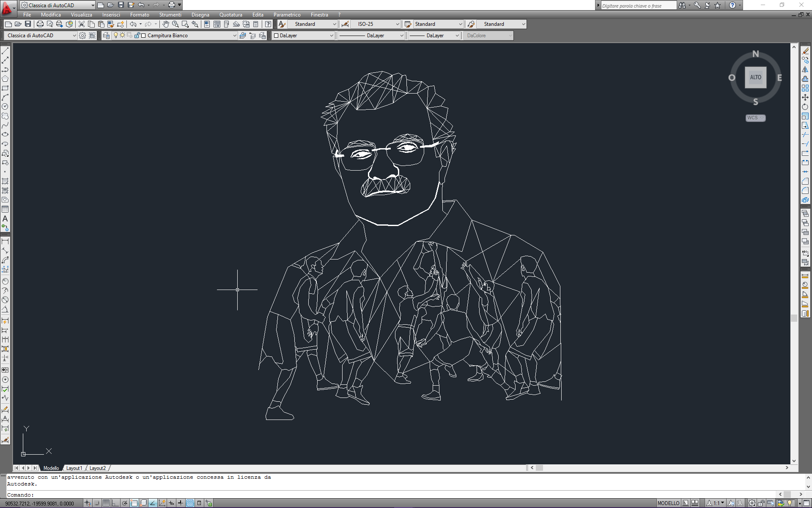Select the Rectangle draw tool
The width and height of the screenshot is (812, 508).
click(x=5, y=88)
